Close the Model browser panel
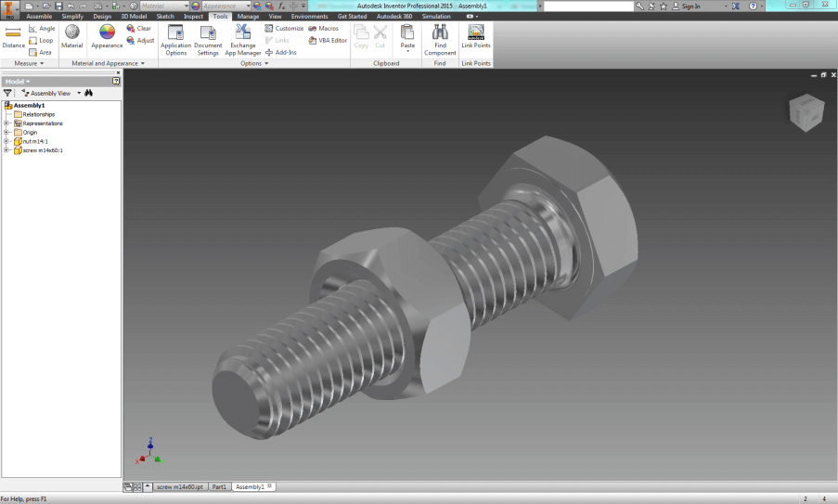 [x=118, y=72]
